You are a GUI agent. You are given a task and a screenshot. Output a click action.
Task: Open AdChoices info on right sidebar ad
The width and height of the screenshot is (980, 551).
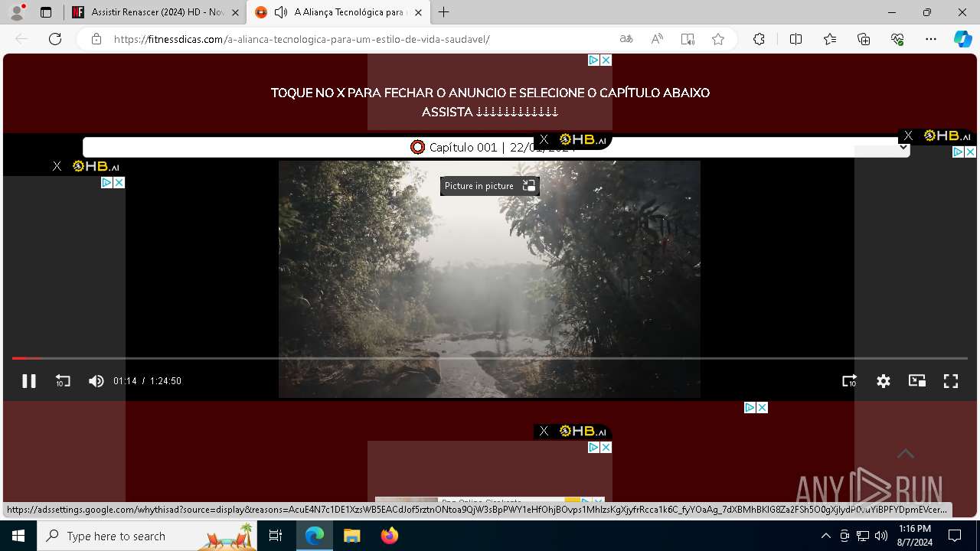[958, 152]
